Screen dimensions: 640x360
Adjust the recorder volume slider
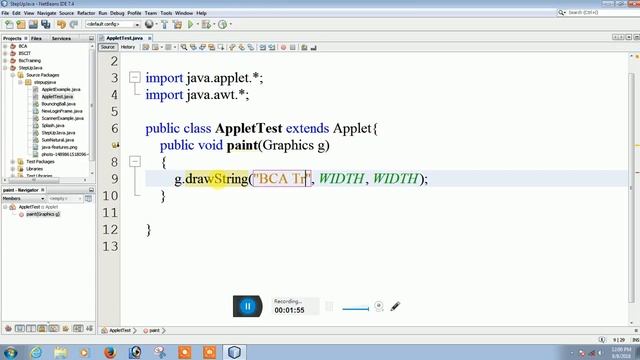pos(356,309)
